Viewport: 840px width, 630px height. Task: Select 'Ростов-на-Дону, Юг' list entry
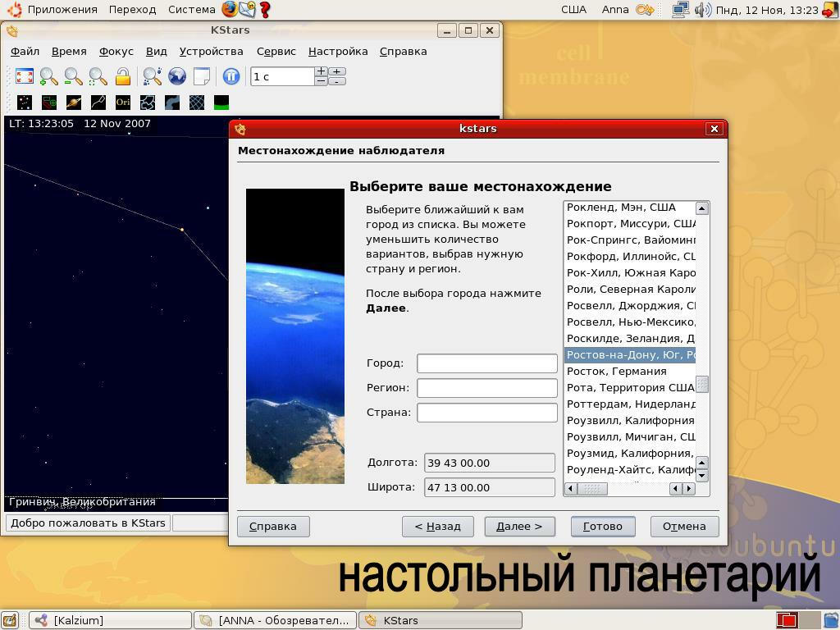coord(630,354)
